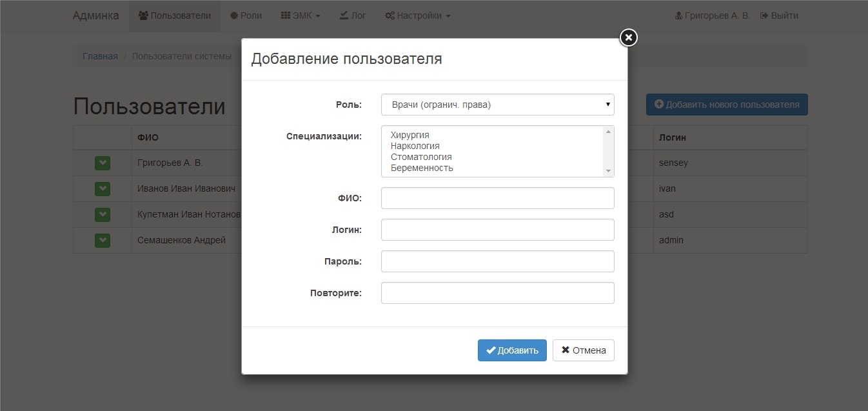Click the specializations list scroll-down arrow
868x411 pixels.
[x=608, y=171]
